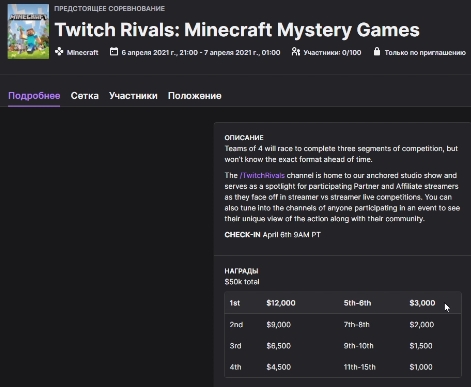Click the 2nd place cell
The image size is (471, 387).
pos(236,324)
